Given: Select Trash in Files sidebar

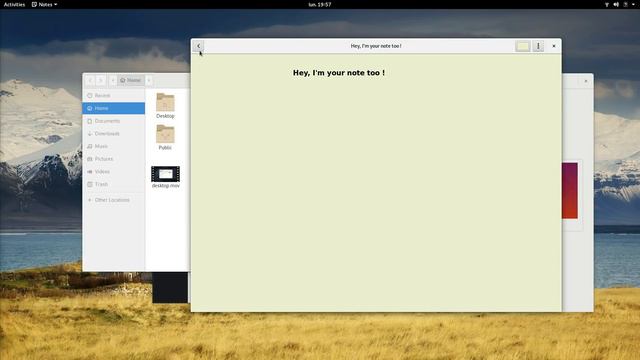Looking at the screenshot, I should (113, 184).
